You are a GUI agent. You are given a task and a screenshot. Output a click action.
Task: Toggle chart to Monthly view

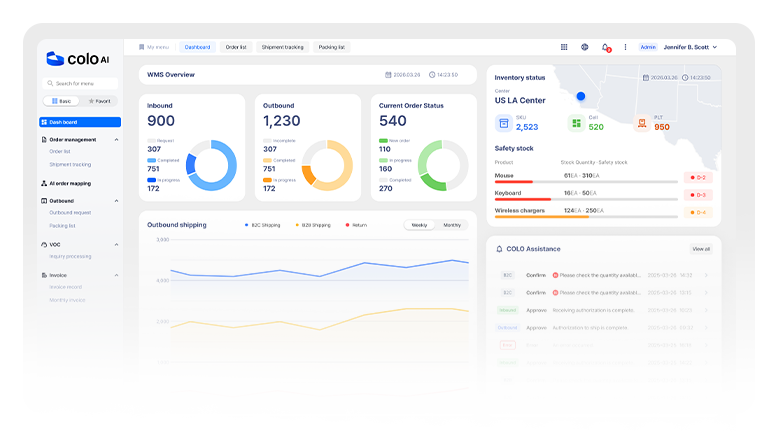[x=452, y=225]
